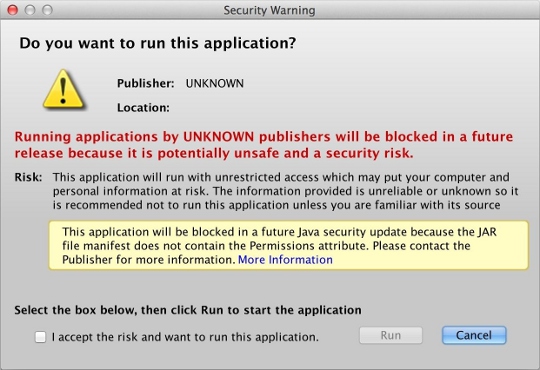Click the yellow JAR manifest notice box
The image size is (540, 370).
click(x=289, y=245)
